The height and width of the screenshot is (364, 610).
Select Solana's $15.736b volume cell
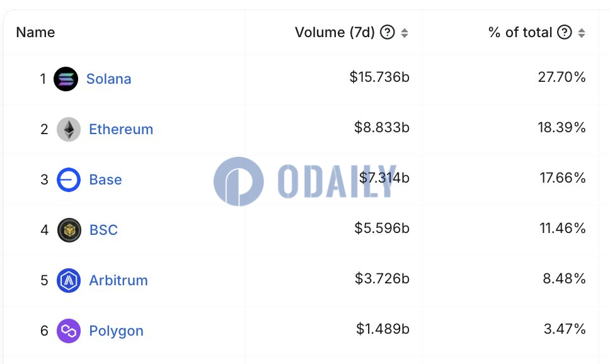coord(379,77)
